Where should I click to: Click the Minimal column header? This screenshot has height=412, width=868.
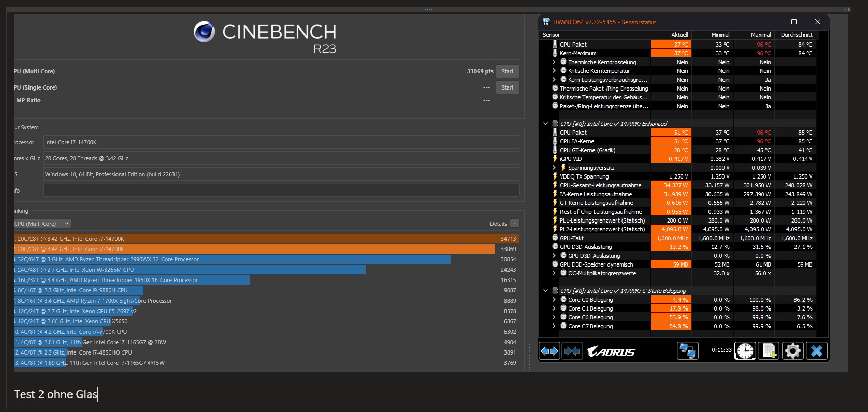713,35
